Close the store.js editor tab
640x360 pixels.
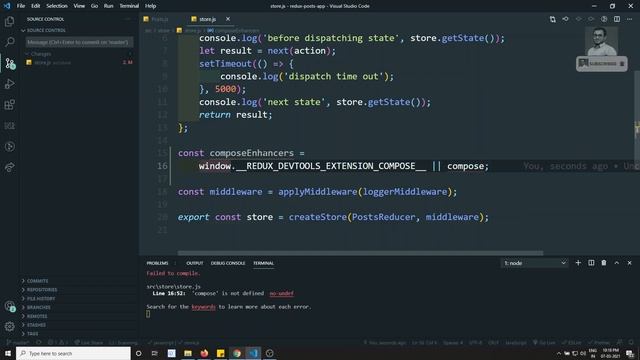228,19
